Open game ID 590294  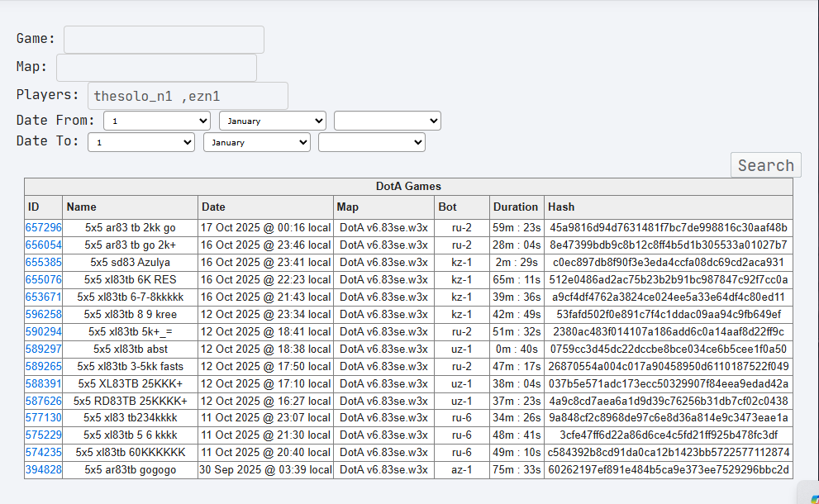pyautogui.click(x=43, y=331)
